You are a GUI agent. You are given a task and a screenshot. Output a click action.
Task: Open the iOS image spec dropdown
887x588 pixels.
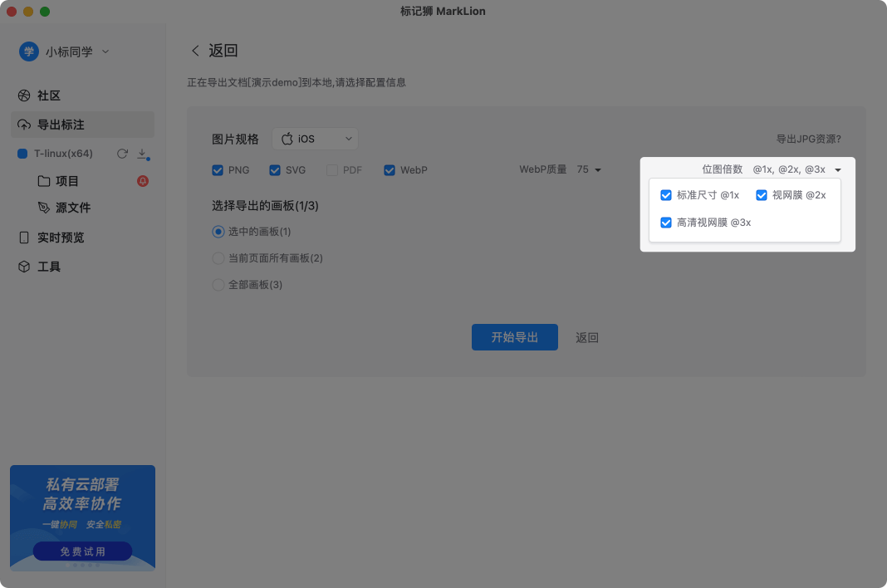pos(316,139)
